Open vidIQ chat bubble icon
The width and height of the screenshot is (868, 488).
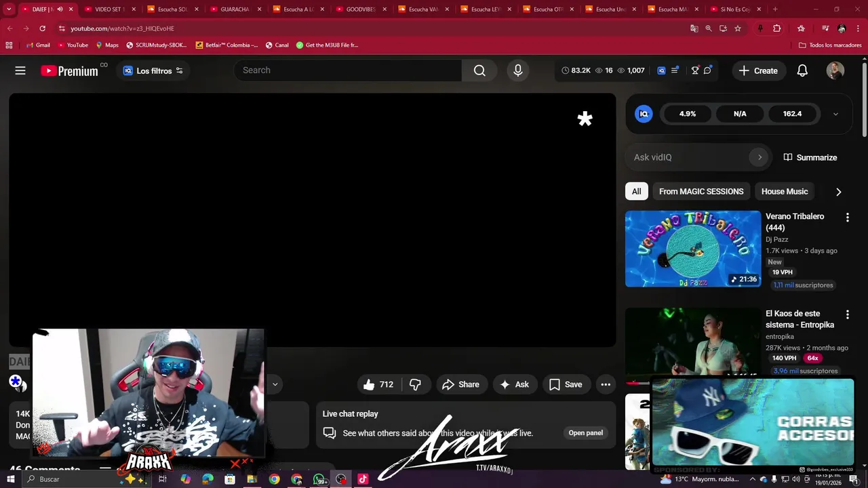707,70
